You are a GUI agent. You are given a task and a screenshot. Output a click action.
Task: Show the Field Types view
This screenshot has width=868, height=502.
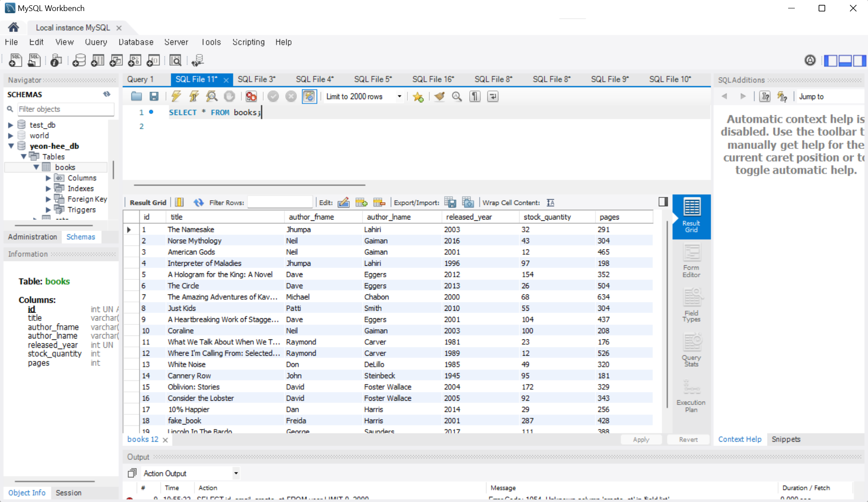point(691,305)
